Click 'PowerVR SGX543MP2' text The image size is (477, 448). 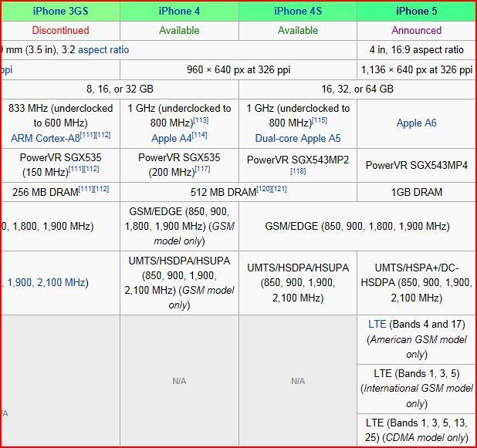point(298,160)
